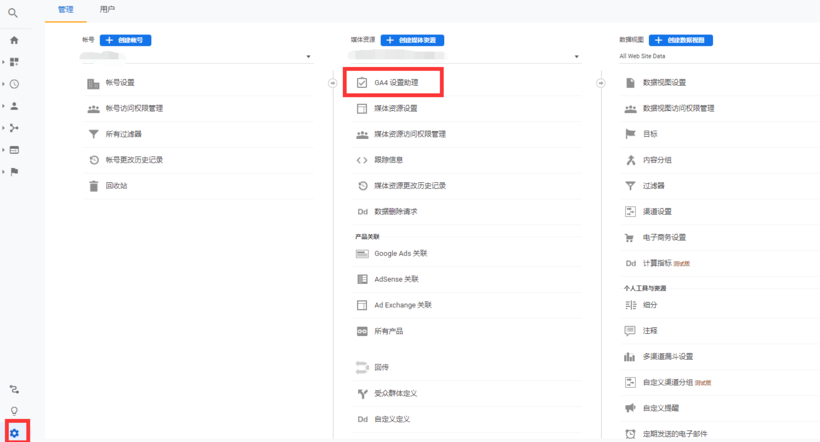Click the comment bubble icon beside 注释
The height and width of the screenshot is (442, 820).
click(x=630, y=331)
